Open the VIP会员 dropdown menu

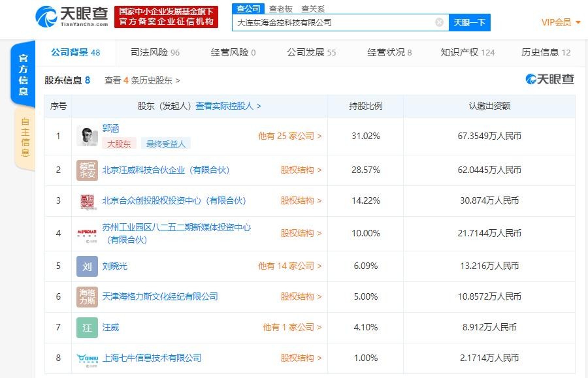pos(561,22)
